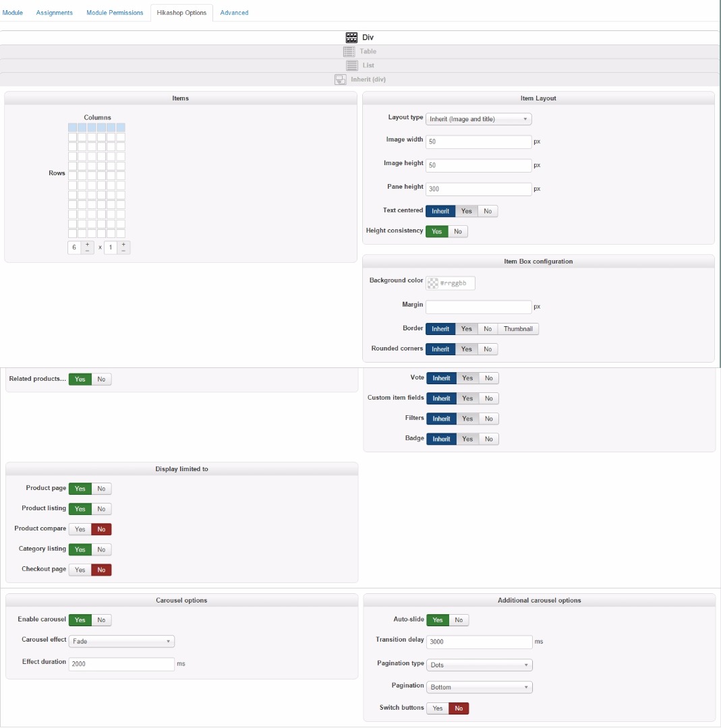Set Auto-slide to Yes
Screen dimensions: 721x728
[x=438, y=620]
